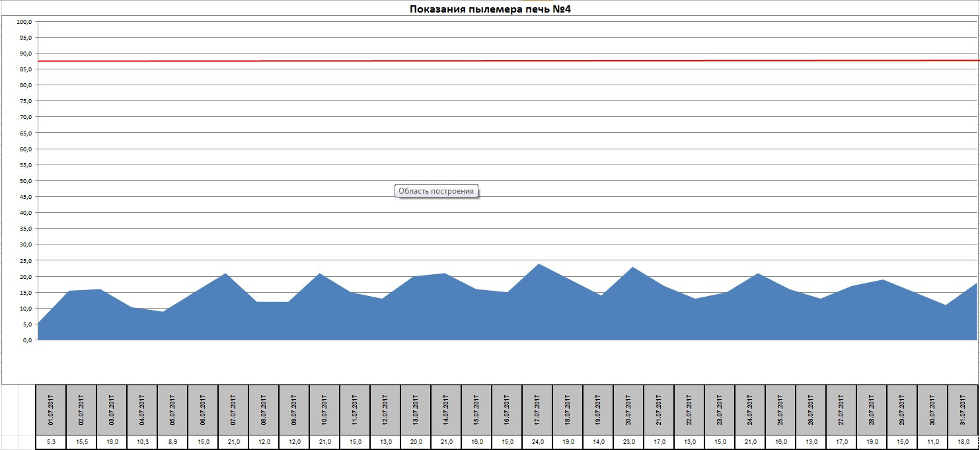The image size is (980, 450).
Task: Select the 31.07.2017 date cell
Action: 963,410
